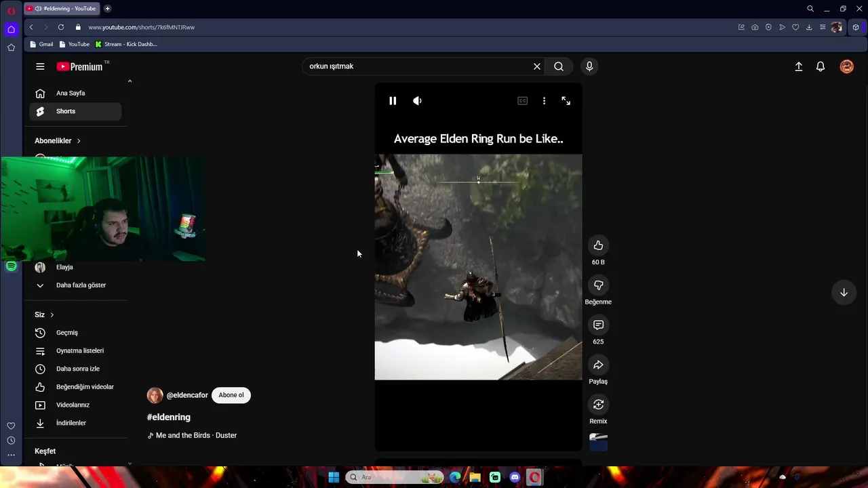This screenshot has width=868, height=488.
Task: Expand the Abonelikler section
Action: (x=58, y=141)
